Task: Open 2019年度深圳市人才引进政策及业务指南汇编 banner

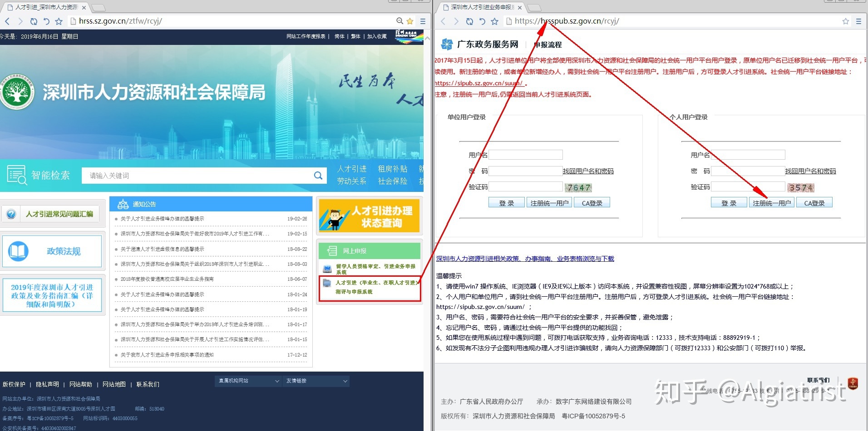Action: 52,295
